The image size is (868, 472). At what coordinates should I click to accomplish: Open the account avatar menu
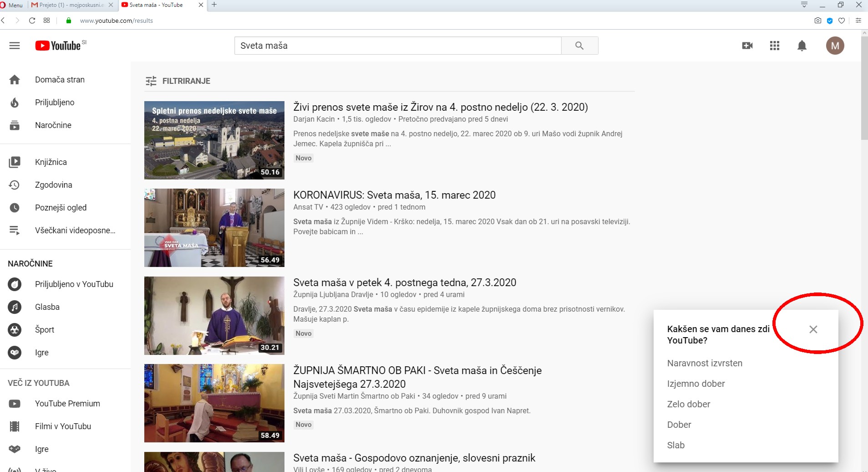[835, 46]
